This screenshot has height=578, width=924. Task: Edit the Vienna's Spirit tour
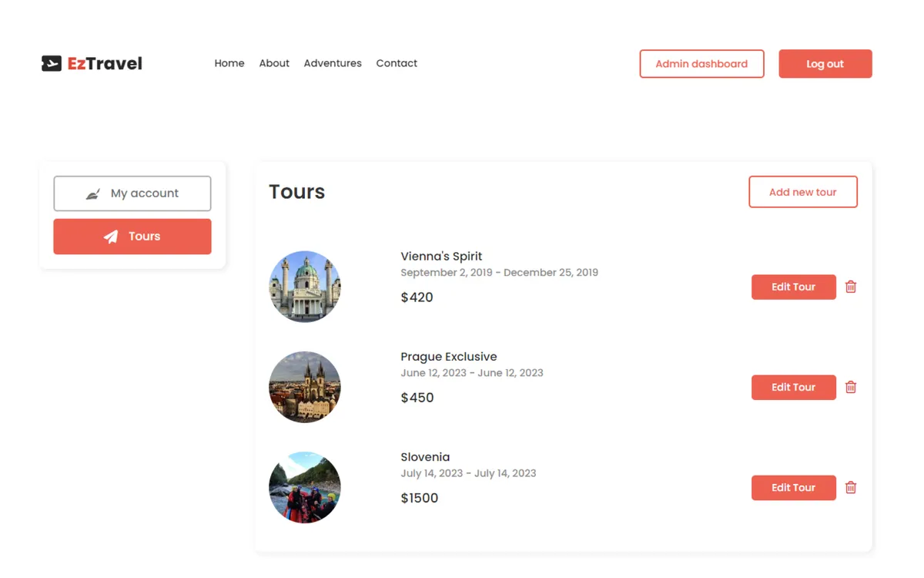[x=794, y=287]
